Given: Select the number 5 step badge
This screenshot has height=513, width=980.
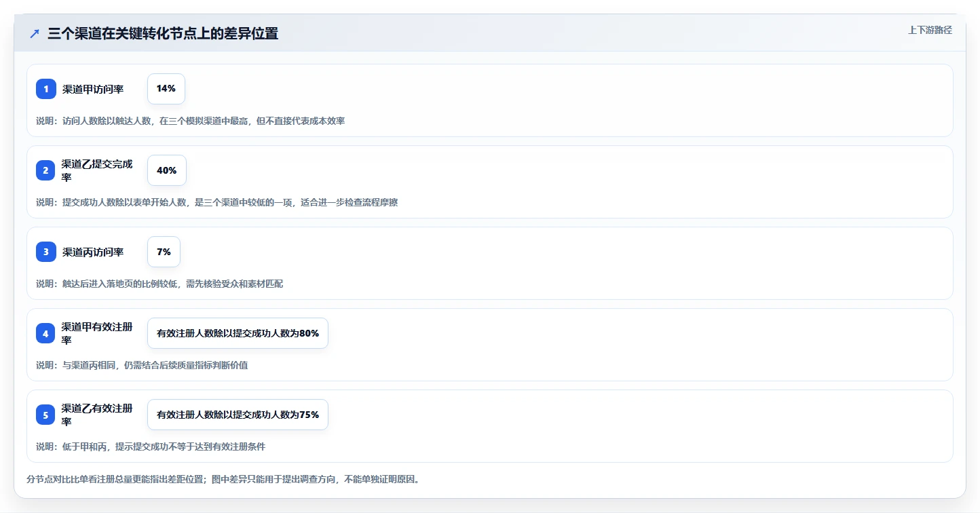Looking at the screenshot, I should click(45, 415).
